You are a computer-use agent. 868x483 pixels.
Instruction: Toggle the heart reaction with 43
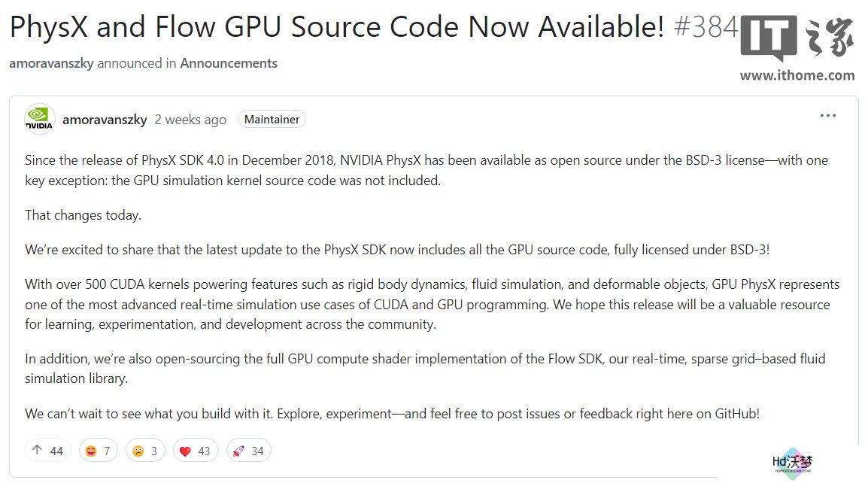click(x=196, y=451)
